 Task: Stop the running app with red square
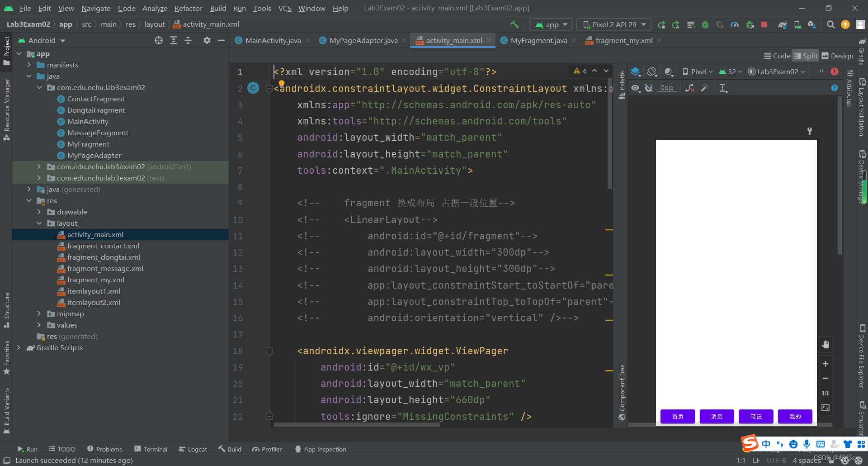pos(764,24)
